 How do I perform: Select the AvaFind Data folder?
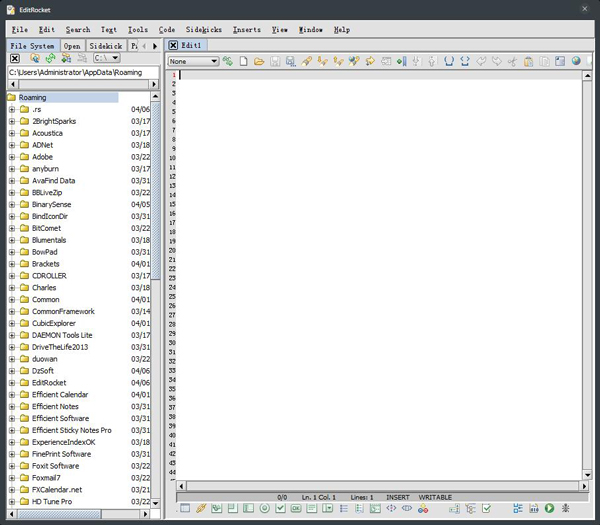54,181
